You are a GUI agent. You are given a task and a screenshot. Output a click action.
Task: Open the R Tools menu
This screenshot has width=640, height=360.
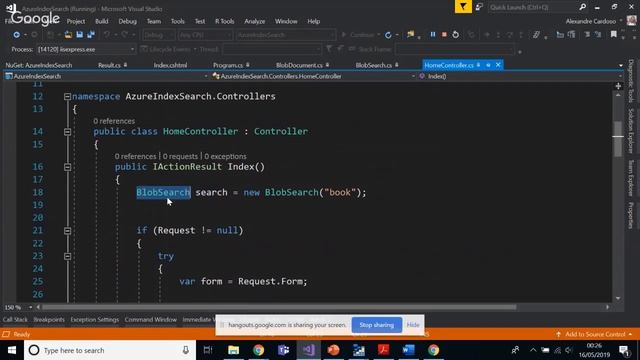point(224,21)
